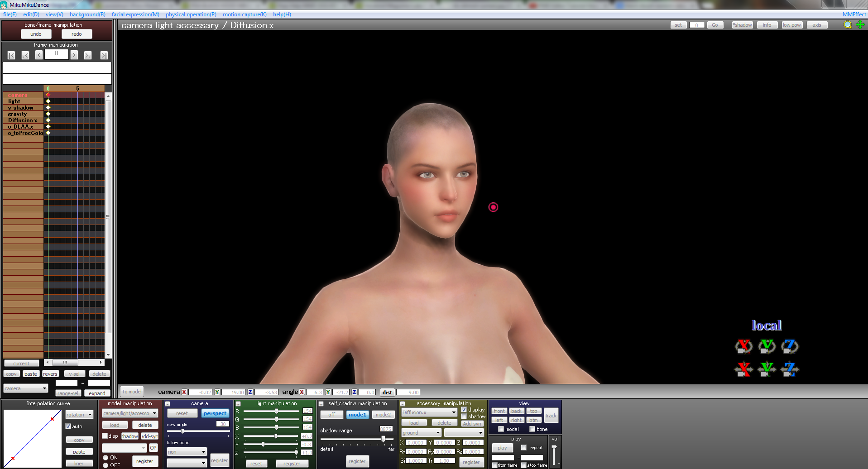Set view to front
The image size is (868, 469).
[499, 411]
